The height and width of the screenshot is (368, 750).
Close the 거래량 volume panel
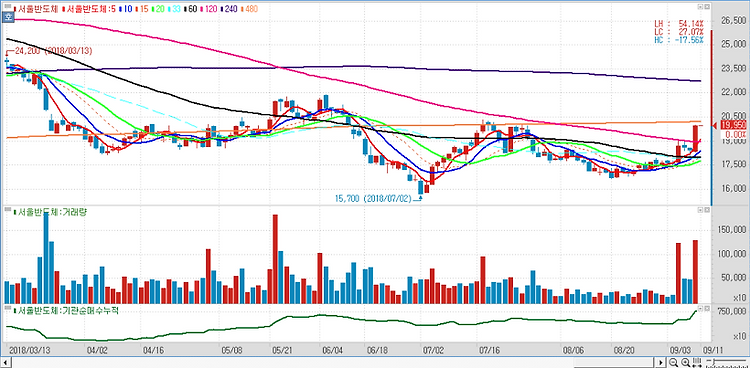[706, 210]
